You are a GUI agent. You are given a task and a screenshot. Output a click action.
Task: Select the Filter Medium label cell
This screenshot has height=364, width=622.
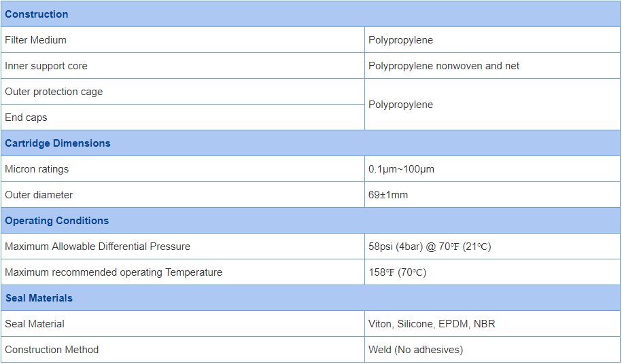(36, 40)
